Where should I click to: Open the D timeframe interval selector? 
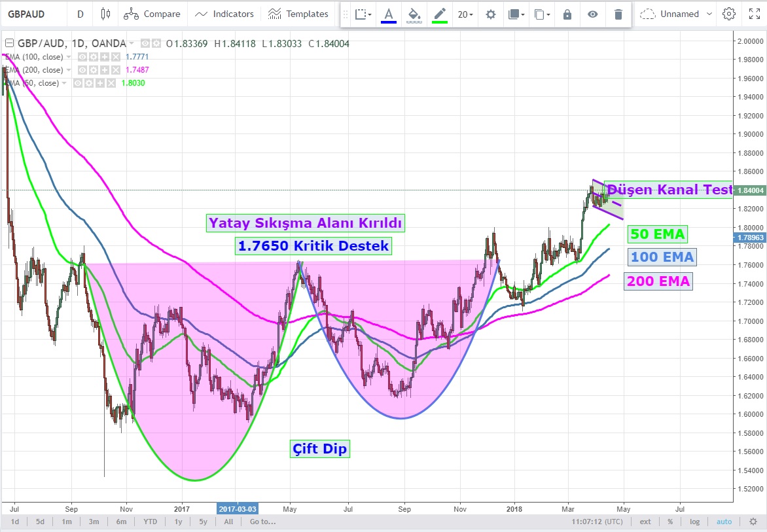click(80, 14)
